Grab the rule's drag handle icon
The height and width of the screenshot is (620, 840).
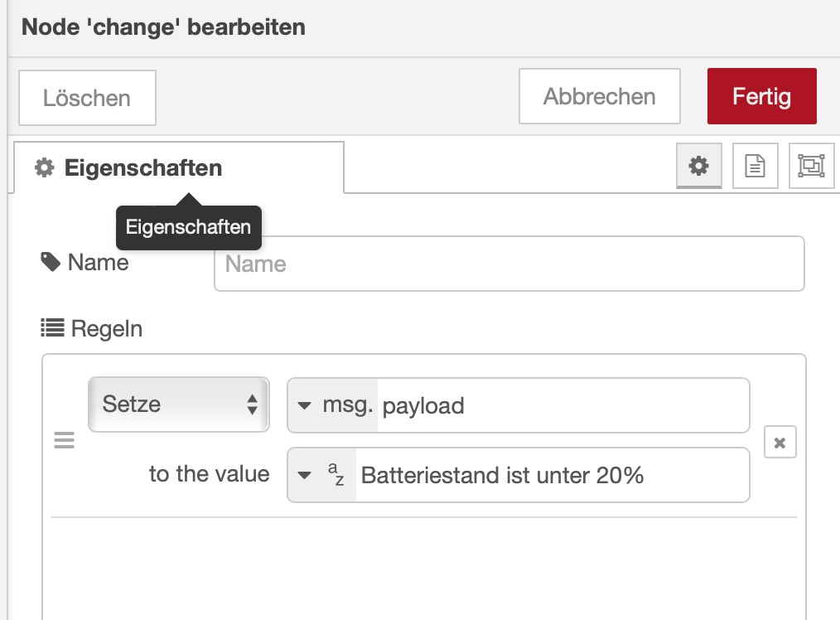pyautogui.click(x=64, y=440)
